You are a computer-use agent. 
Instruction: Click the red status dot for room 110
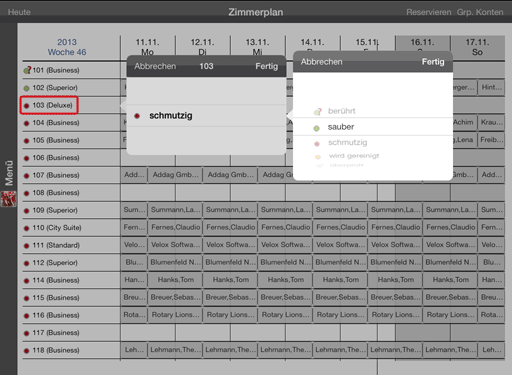tap(26, 228)
